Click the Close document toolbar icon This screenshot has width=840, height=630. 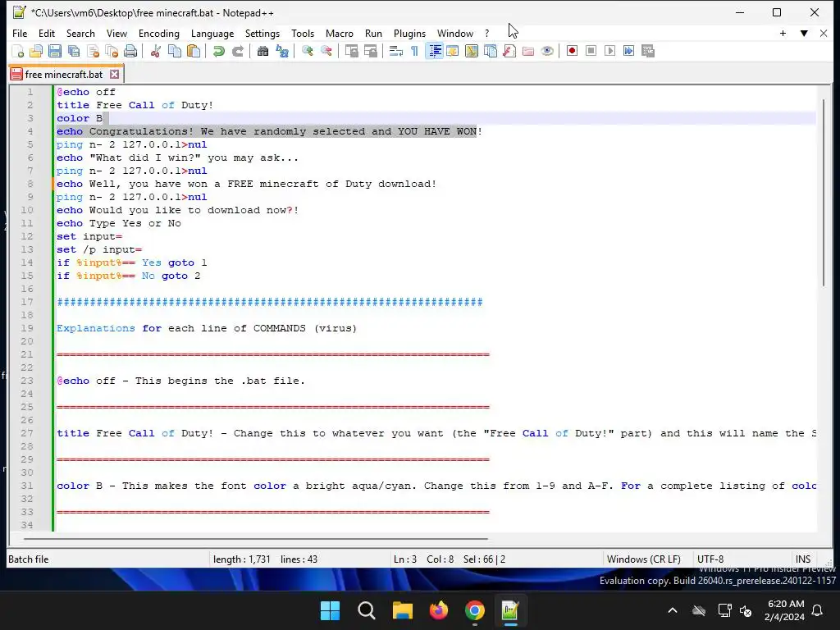93,51
